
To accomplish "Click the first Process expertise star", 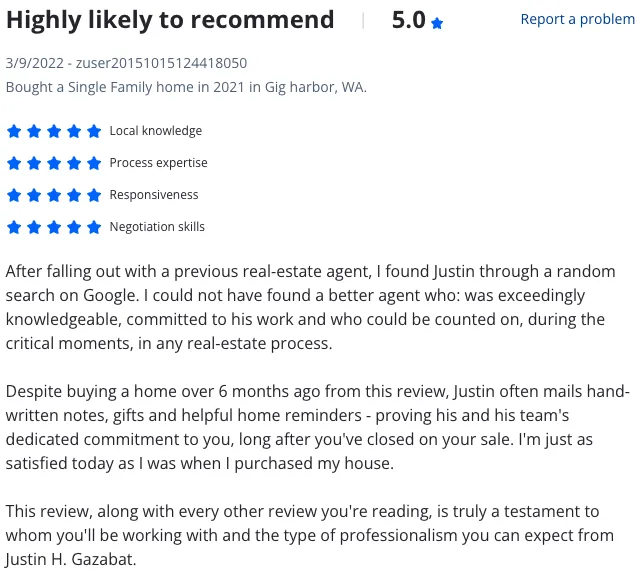I will (x=14, y=163).
